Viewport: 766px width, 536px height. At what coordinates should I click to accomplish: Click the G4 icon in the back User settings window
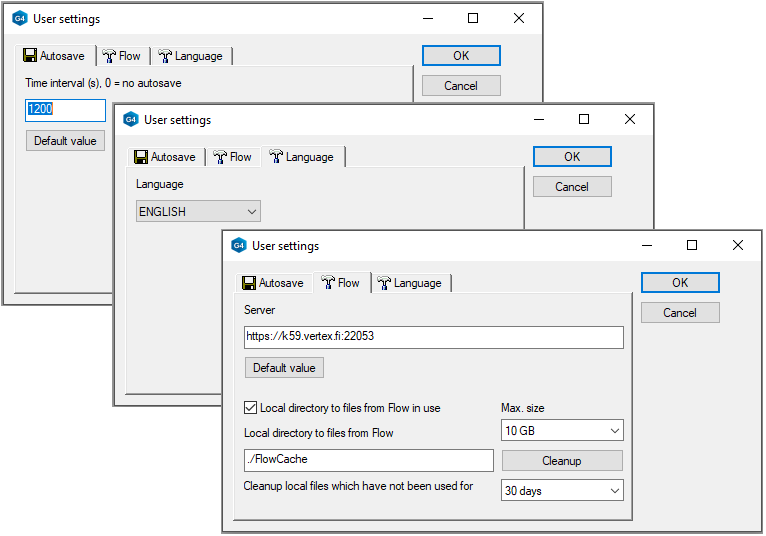(20, 18)
